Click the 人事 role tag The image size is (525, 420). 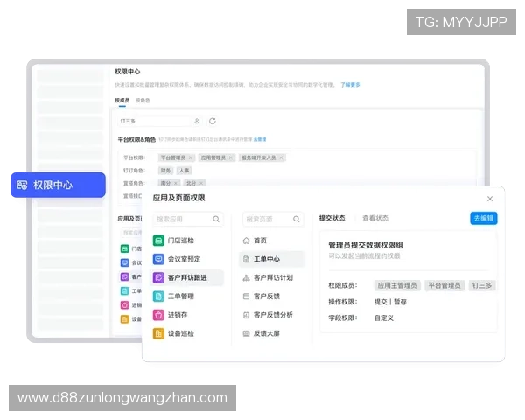pyautogui.click(x=184, y=171)
